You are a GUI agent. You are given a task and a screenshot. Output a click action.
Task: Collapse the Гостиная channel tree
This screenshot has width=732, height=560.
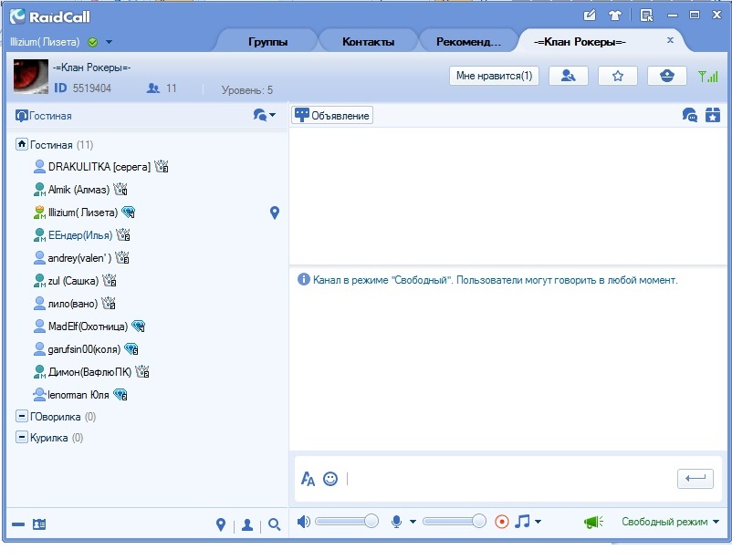(x=22, y=144)
